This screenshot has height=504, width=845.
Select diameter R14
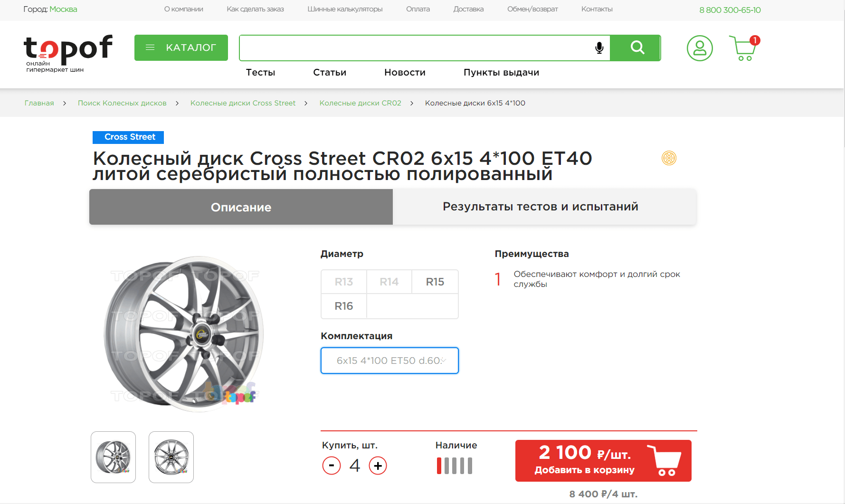click(389, 282)
